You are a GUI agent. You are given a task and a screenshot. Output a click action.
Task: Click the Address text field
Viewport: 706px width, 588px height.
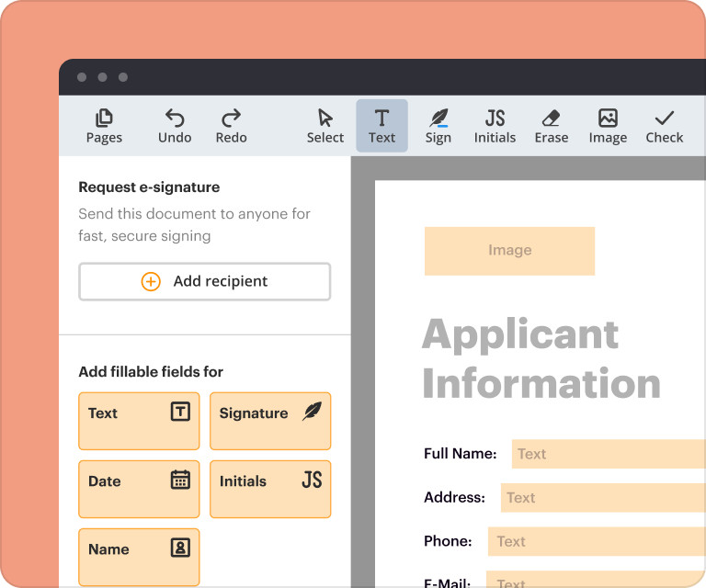click(603, 498)
